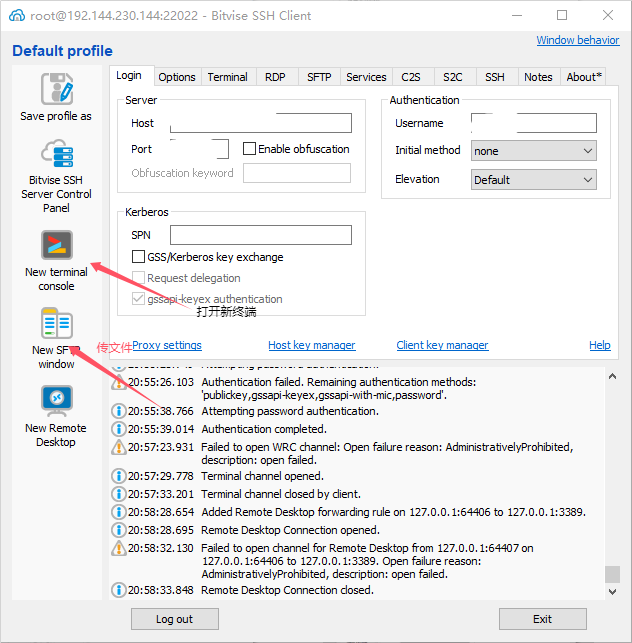This screenshot has width=632, height=643.
Task: Open the Terminal tab
Action: (228, 77)
